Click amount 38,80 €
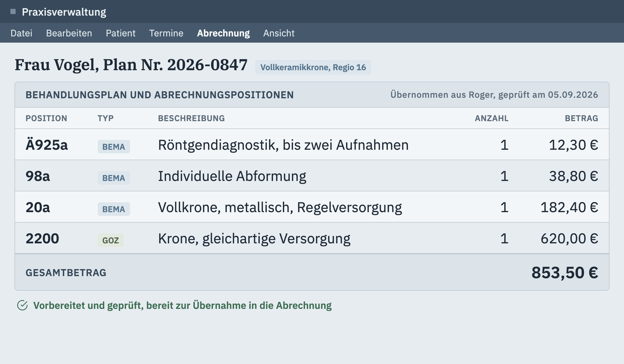Viewport: 624px width, 364px height. [x=573, y=176]
